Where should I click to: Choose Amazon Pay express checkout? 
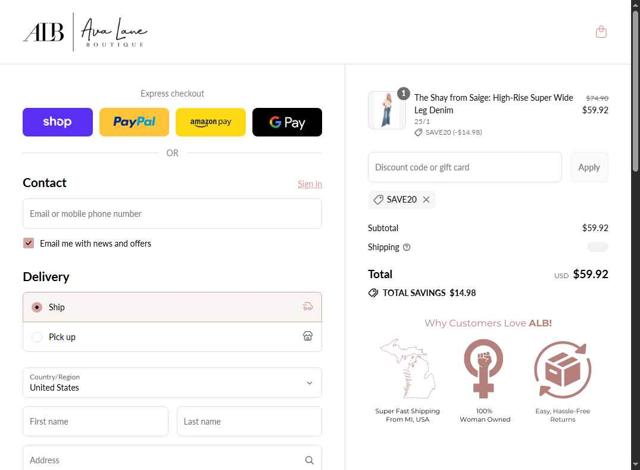click(x=211, y=122)
